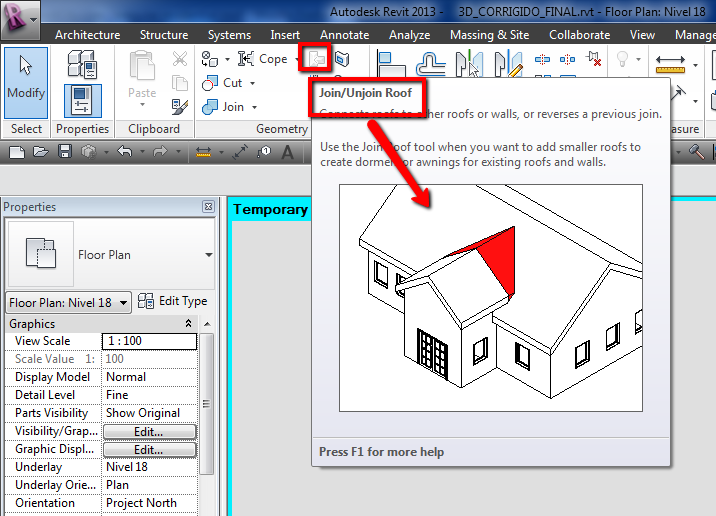The image size is (716, 516).
Task: Click the Redo arrow
Action: (160, 151)
